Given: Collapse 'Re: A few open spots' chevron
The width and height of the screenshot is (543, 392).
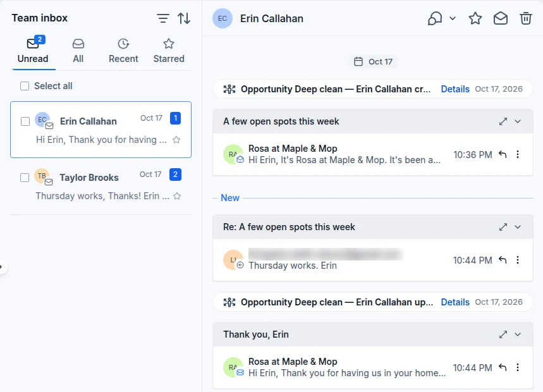Looking at the screenshot, I should [518, 227].
